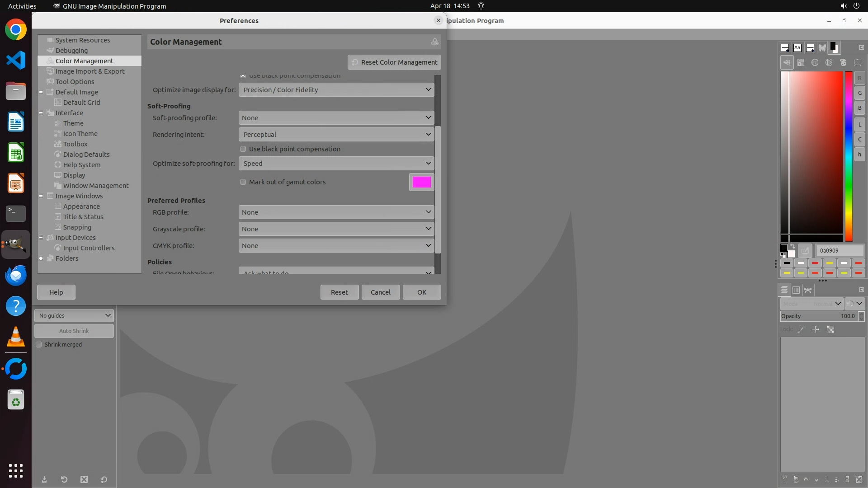Toggle soft-proofing black point compensation checkbox
This screenshot has width=868, height=488.
pos(243,149)
